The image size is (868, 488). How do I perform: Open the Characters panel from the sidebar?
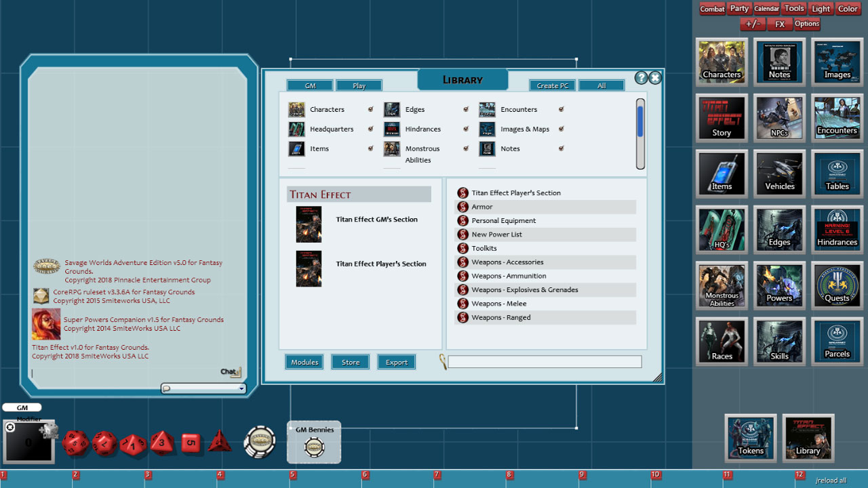722,61
